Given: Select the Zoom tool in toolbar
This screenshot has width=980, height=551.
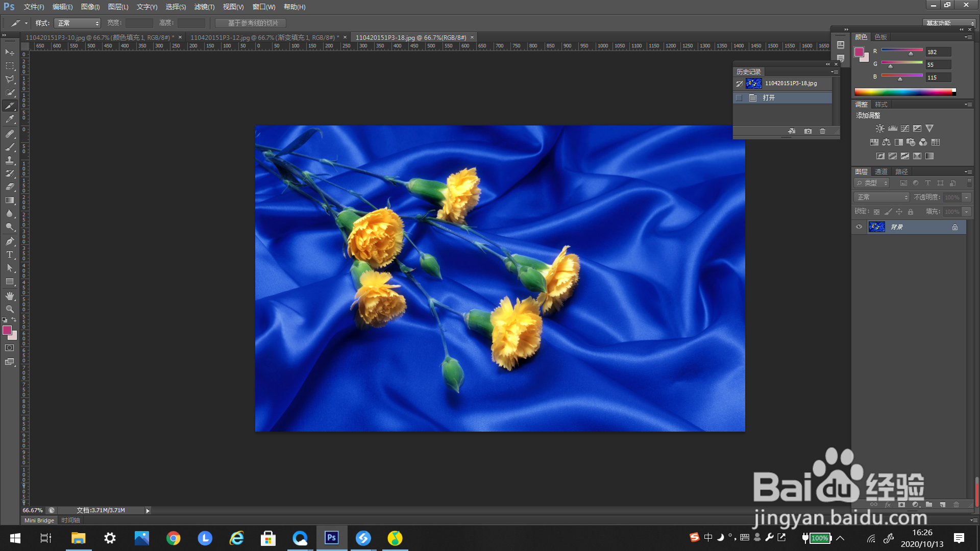Looking at the screenshot, I should coord(10,309).
